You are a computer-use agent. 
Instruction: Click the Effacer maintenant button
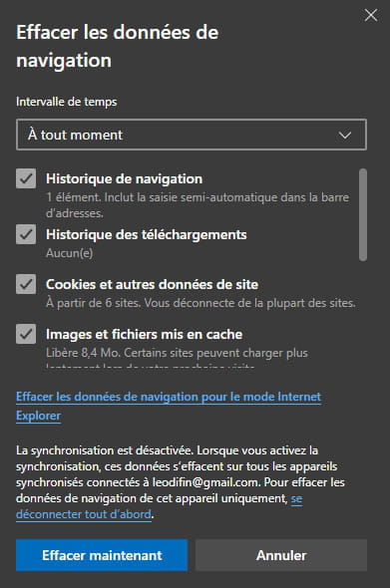pos(102,555)
